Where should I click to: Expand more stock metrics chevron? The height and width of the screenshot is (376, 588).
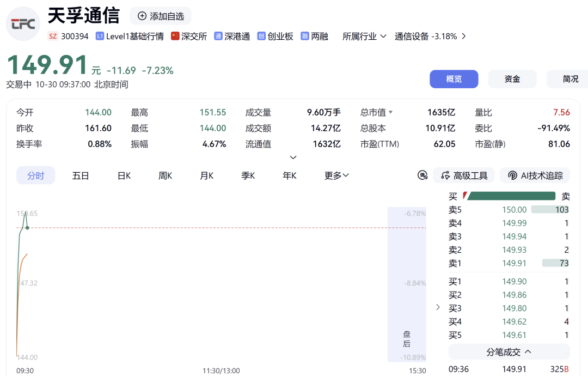293,157
